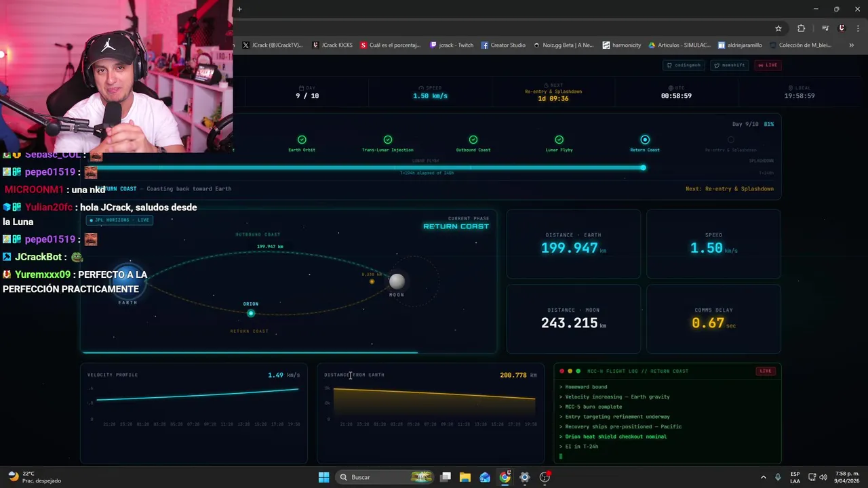Click the red dot in flight log header

pyautogui.click(x=561, y=371)
